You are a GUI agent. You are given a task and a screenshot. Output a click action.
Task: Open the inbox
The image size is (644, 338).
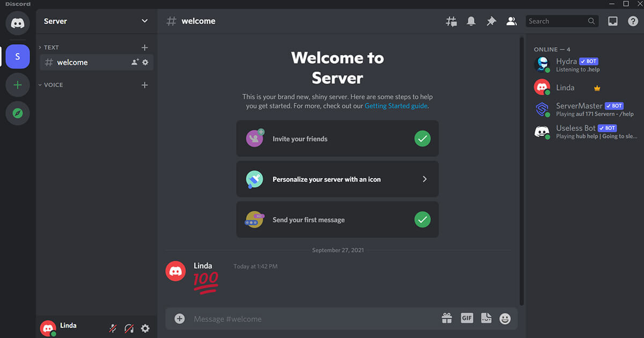coord(612,21)
